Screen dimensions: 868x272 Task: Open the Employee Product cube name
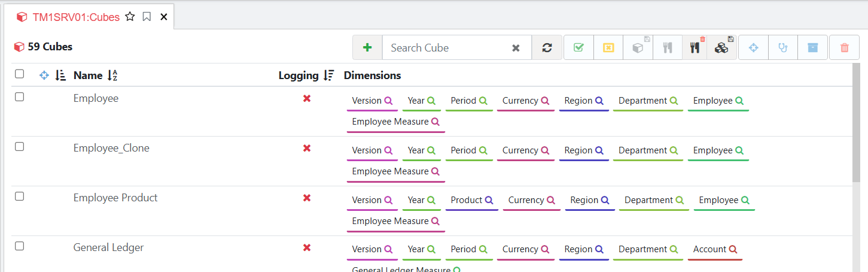tap(115, 198)
